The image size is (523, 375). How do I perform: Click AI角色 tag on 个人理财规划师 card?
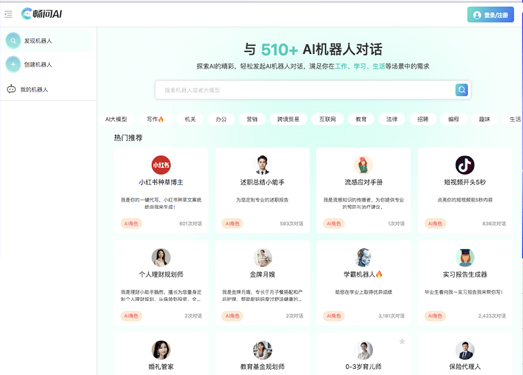coord(131,316)
